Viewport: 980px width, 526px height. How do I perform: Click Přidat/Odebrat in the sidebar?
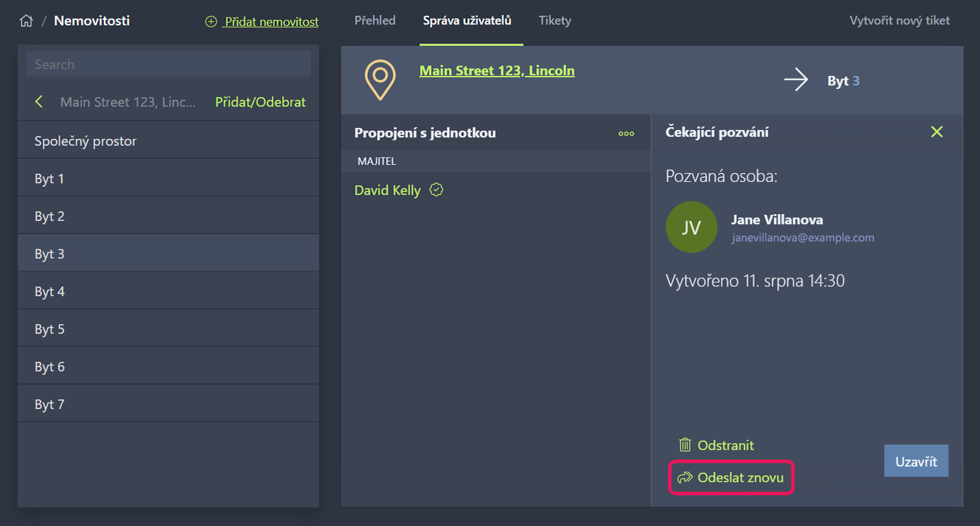(261, 102)
